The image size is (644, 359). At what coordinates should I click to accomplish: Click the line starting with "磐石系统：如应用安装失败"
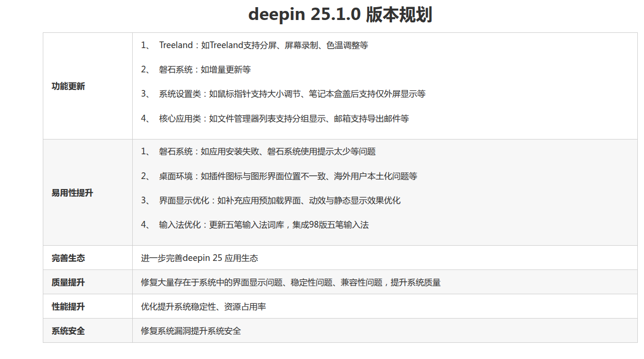[267, 151]
